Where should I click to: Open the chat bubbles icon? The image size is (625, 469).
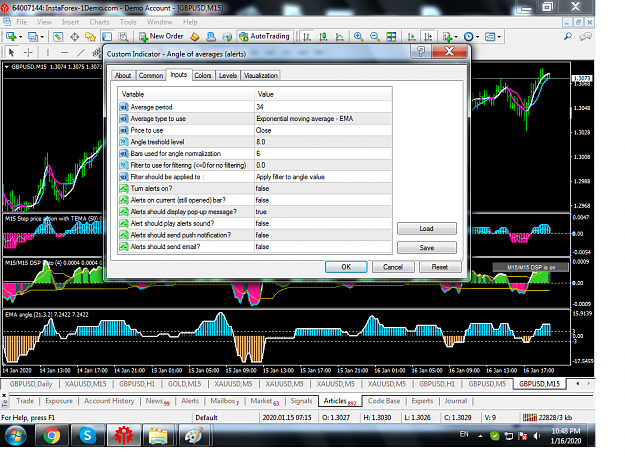click(585, 37)
